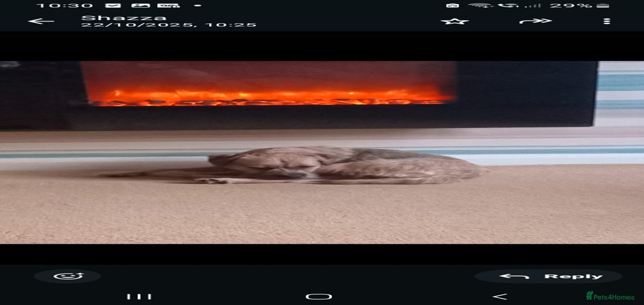Tap the mail notification icon in the status bar
644x305 pixels.
pos(113,5)
